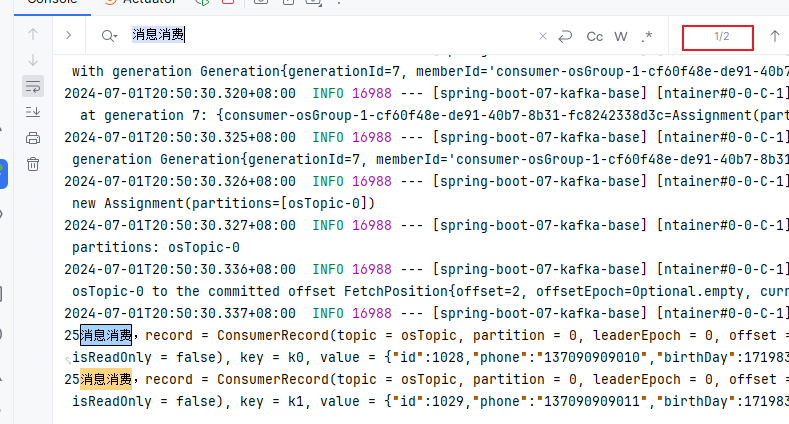Click INFO on the 30.320 log line
Screen dimensions: 789x424
328,93
